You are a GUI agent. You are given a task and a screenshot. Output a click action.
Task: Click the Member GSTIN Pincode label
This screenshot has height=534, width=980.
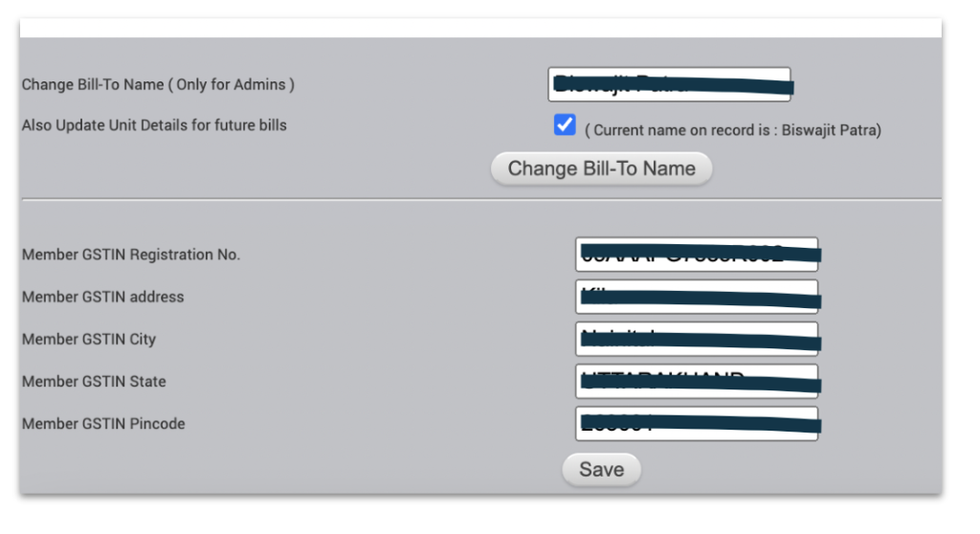(103, 424)
